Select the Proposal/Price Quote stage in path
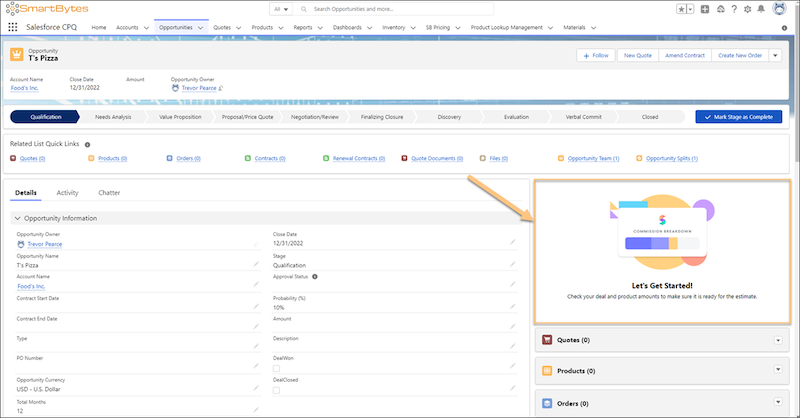800x418 pixels. coord(247,117)
